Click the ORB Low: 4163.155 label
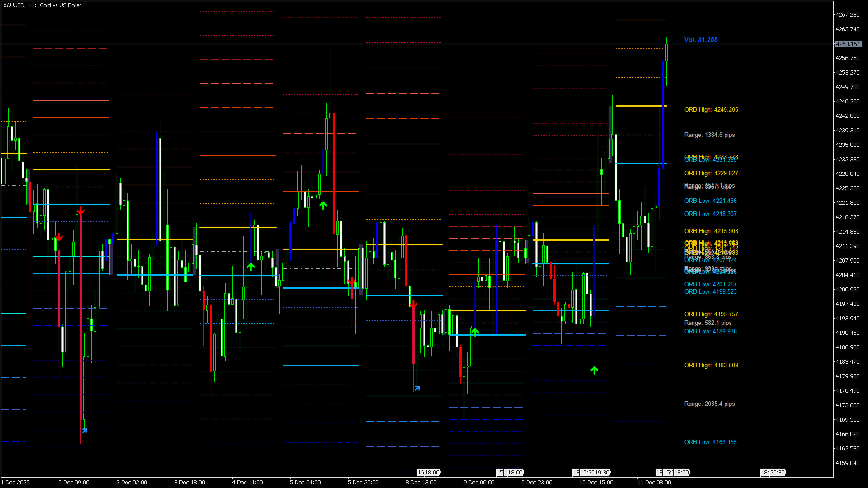868x488 pixels. 710,442
